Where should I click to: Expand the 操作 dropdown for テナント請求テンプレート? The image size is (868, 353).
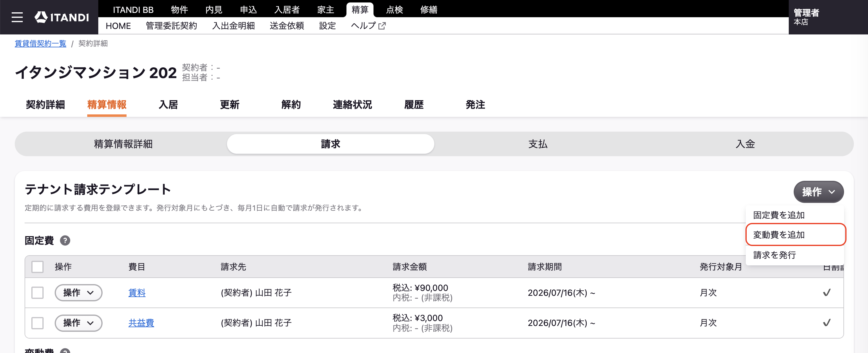(818, 191)
